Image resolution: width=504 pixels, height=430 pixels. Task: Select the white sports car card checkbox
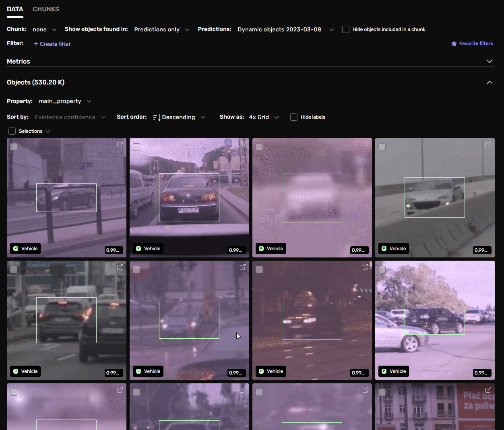point(382,147)
